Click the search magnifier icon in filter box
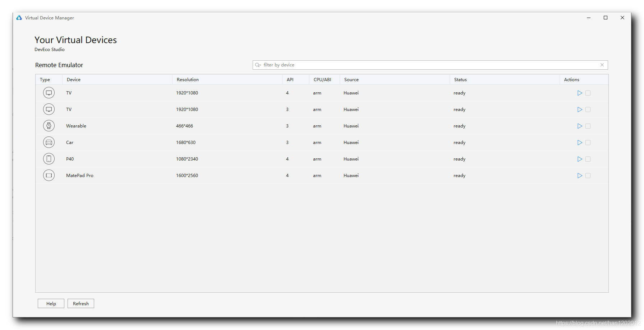This screenshot has width=644, height=330. click(x=258, y=65)
